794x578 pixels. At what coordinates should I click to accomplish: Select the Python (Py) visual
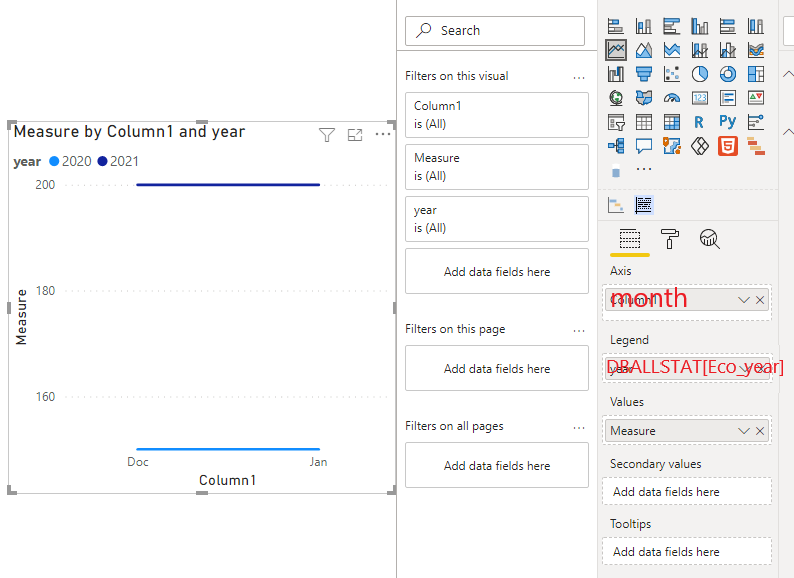click(x=728, y=122)
